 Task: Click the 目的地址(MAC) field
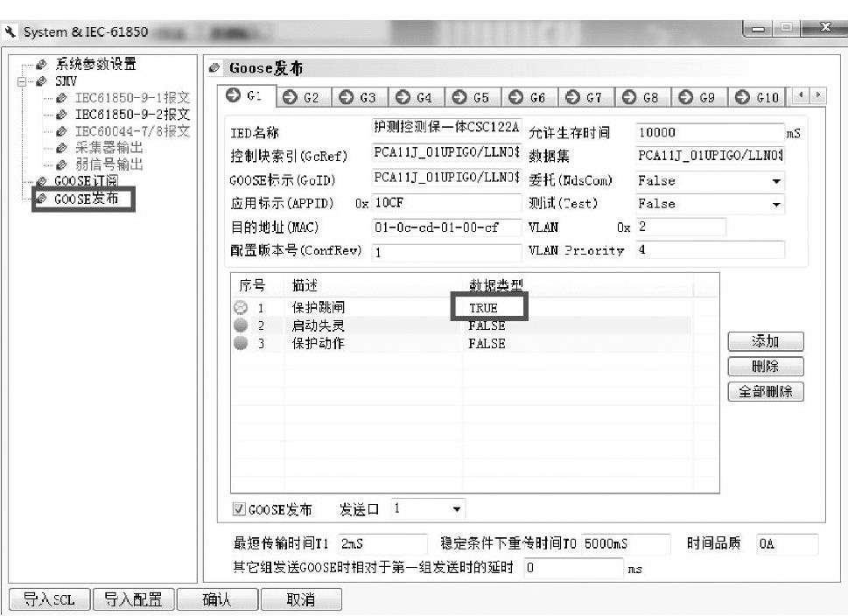tap(446, 227)
